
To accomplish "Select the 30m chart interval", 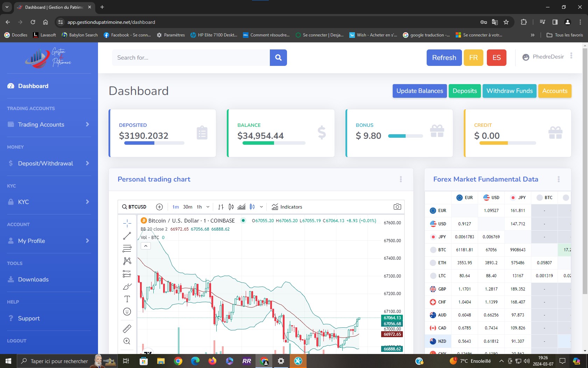I will 188,207.
